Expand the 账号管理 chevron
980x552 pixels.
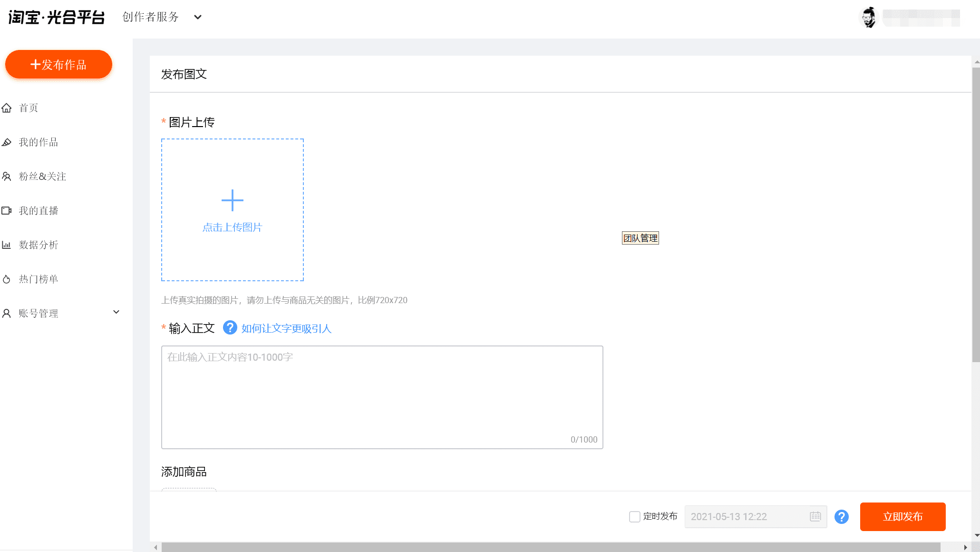[116, 312]
